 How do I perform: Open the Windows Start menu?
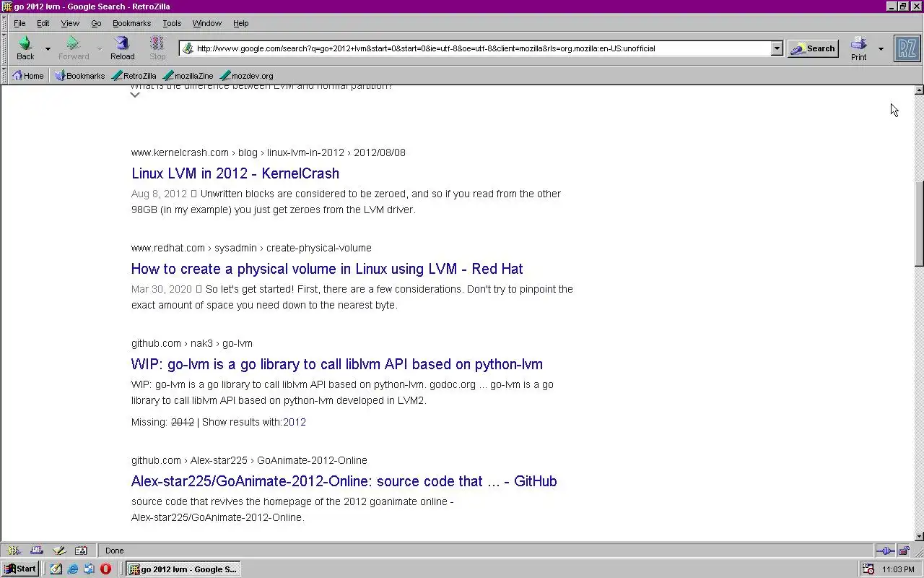pos(20,569)
